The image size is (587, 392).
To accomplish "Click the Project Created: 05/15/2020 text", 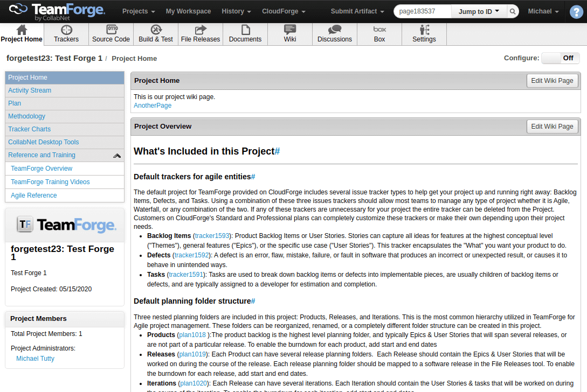I will coord(51,289).
